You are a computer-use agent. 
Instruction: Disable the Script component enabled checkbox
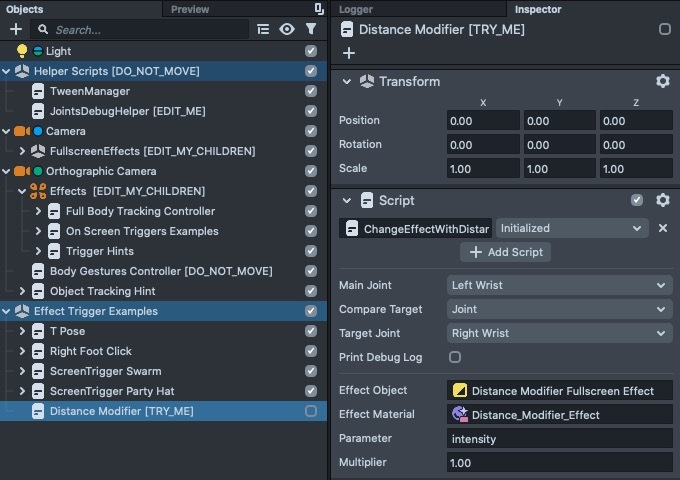(637, 200)
